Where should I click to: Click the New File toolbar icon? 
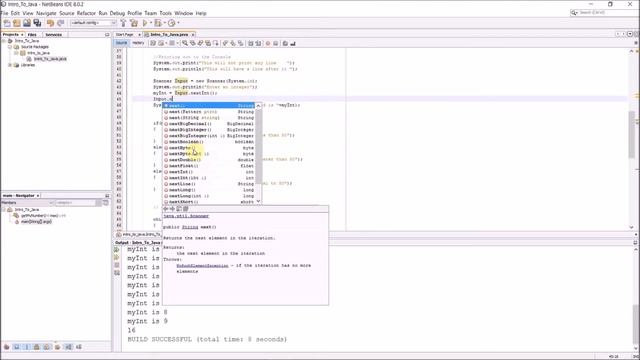coord(7,23)
